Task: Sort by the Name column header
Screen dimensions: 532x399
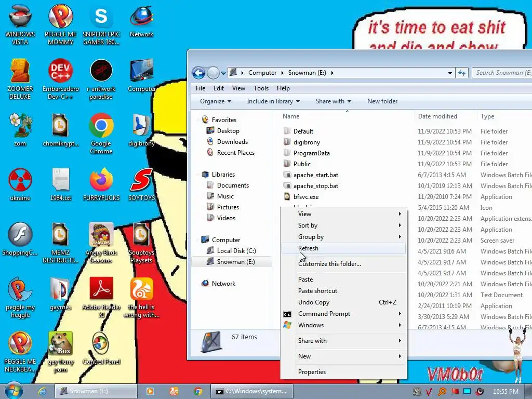Action: point(347,116)
